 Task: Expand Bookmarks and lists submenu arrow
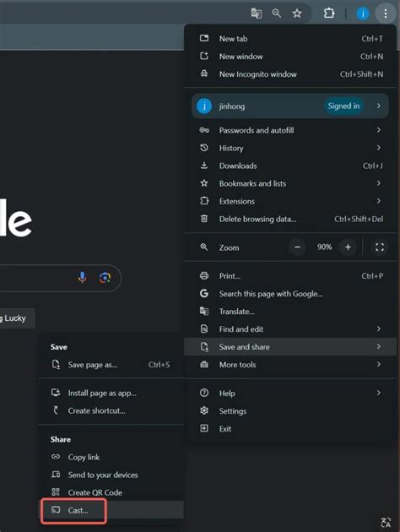click(379, 183)
